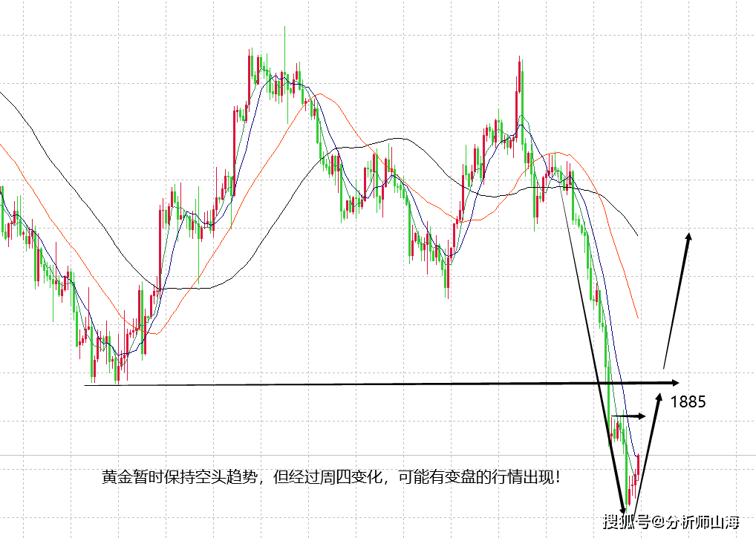Open the 搜狐号@分析师山海 watermark link
Viewport: 756px width, 538px height.
[x=671, y=522]
